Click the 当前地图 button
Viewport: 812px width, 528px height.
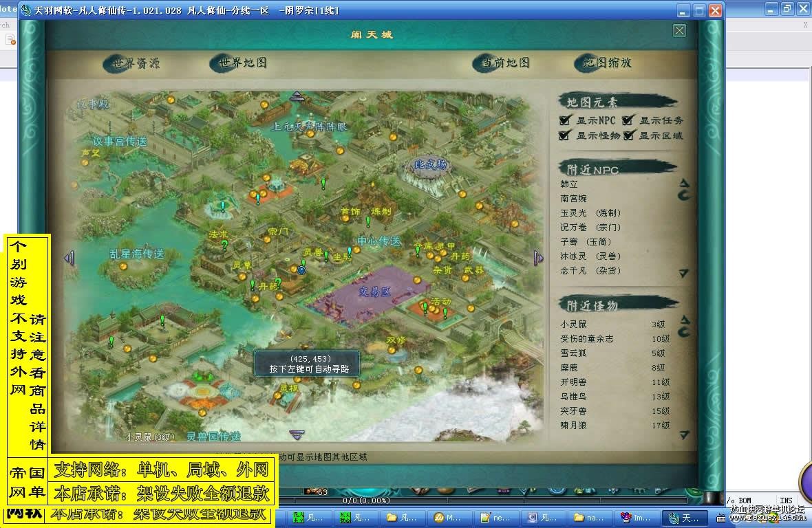pyautogui.click(x=502, y=63)
